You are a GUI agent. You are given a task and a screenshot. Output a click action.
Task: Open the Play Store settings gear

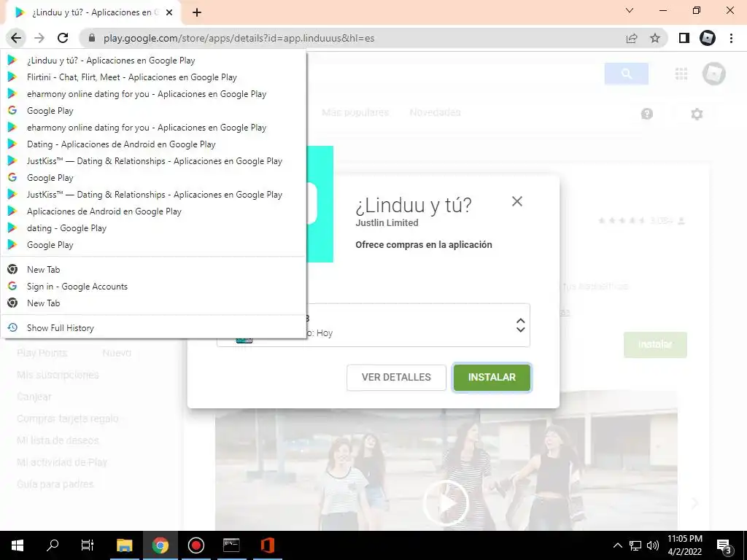(697, 114)
